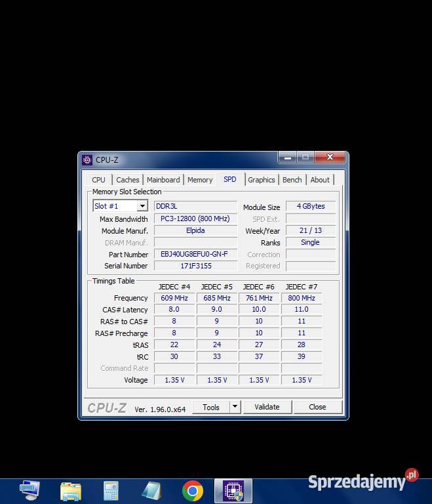432x504 pixels.
Task: Open the Notepad icon in the taskbar
Action: 151,490
